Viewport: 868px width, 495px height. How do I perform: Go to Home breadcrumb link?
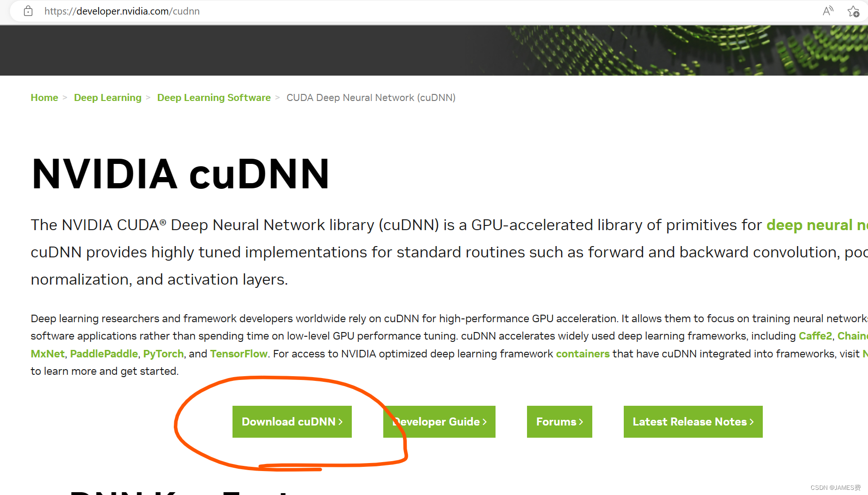[45, 98]
